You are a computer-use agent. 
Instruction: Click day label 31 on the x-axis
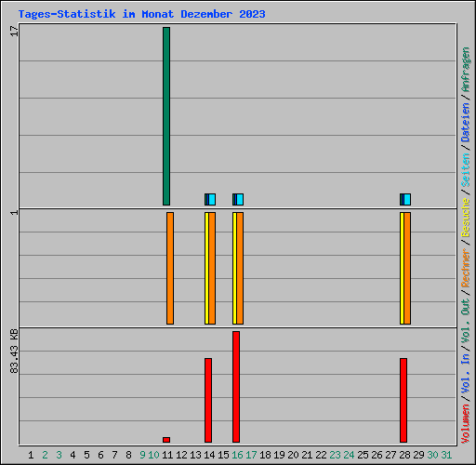[x=446, y=455]
